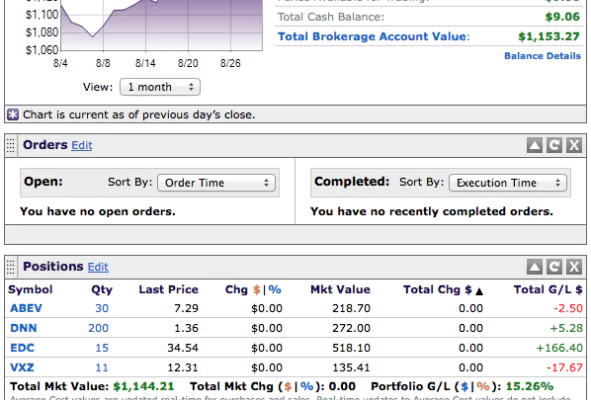Screen dimensions: 591x400
Task: Select ABEV total loss -2.50
Action: pyautogui.click(x=568, y=308)
